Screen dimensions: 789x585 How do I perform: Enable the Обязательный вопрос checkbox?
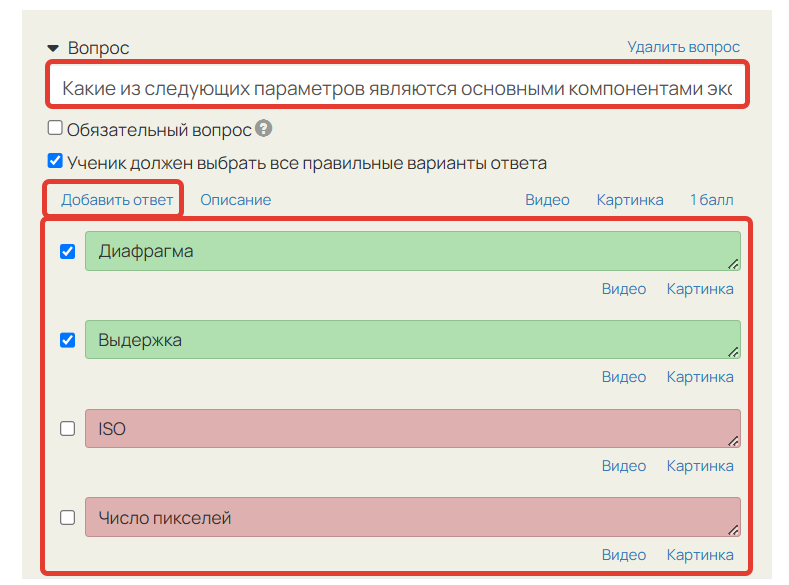tap(55, 128)
